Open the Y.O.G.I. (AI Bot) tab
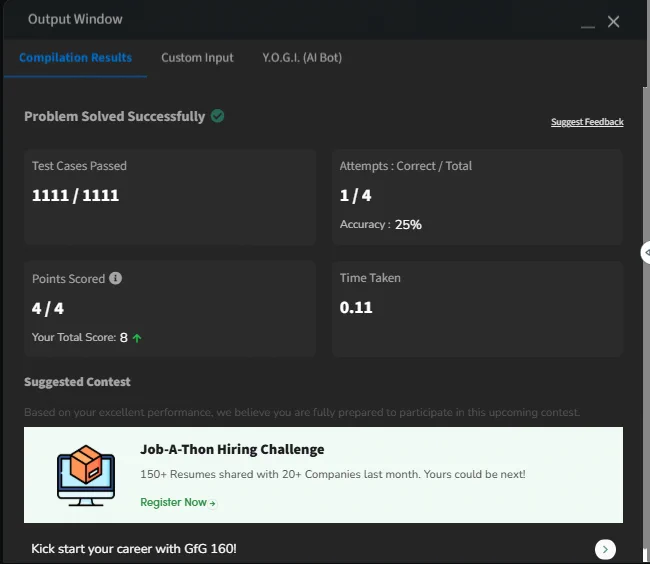The image size is (650, 564). pos(302,58)
